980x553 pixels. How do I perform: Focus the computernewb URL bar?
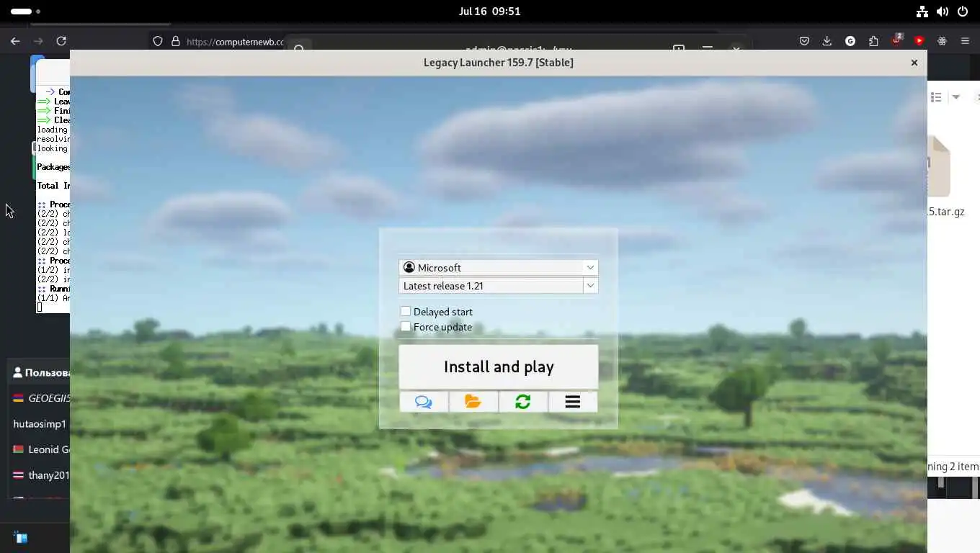[x=235, y=42]
